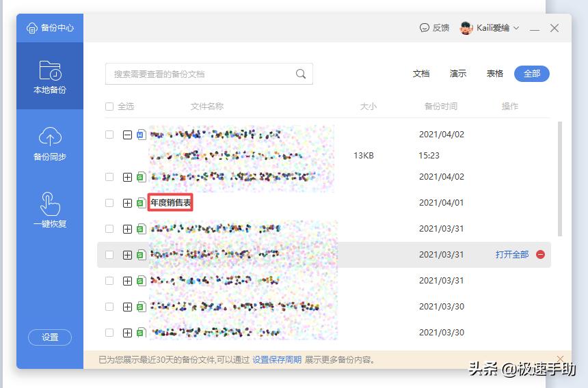Filter by 演示 tab
Viewport: 588px width, 388px height.
coord(458,73)
